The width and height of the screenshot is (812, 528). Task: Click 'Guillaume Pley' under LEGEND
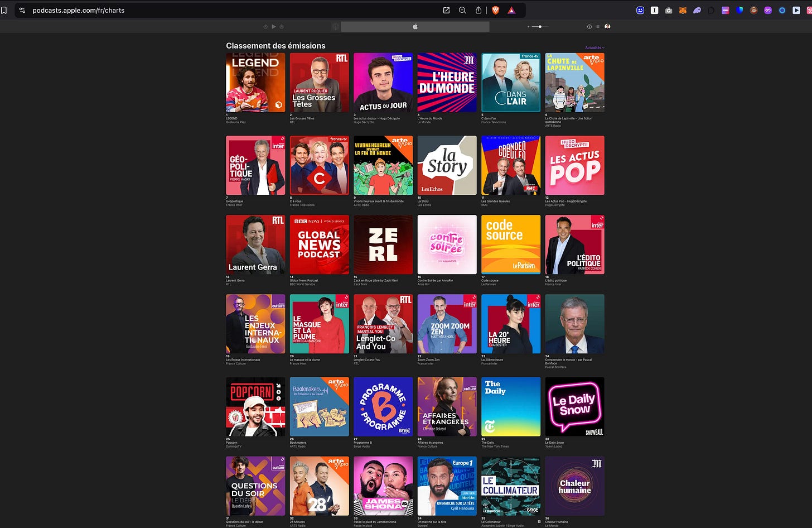236,122
